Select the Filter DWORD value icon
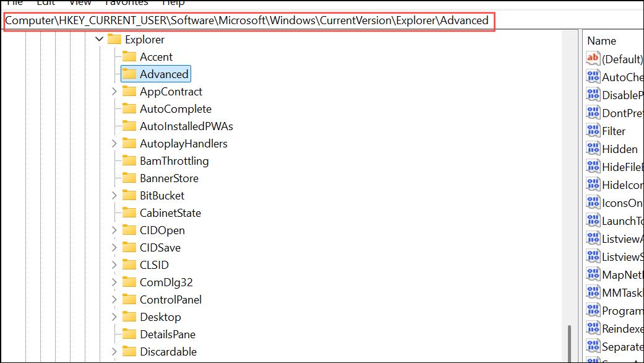The image size is (644, 363). [593, 131]
